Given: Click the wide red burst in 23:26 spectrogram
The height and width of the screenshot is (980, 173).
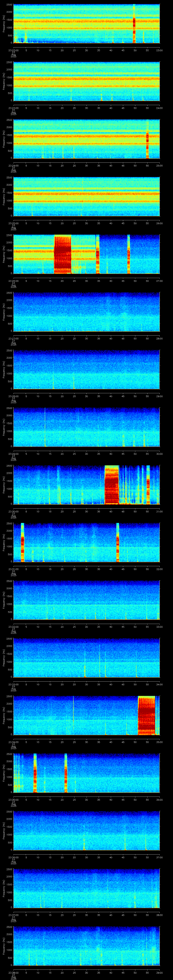Looking at the screenshot, I should click(x=63, y=255).
